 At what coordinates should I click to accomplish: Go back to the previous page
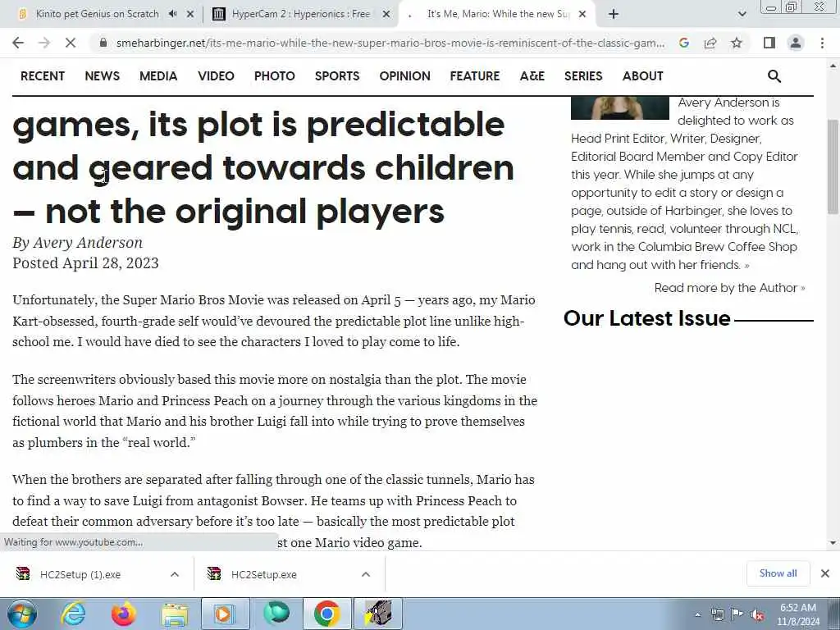[x=18, y=43]
